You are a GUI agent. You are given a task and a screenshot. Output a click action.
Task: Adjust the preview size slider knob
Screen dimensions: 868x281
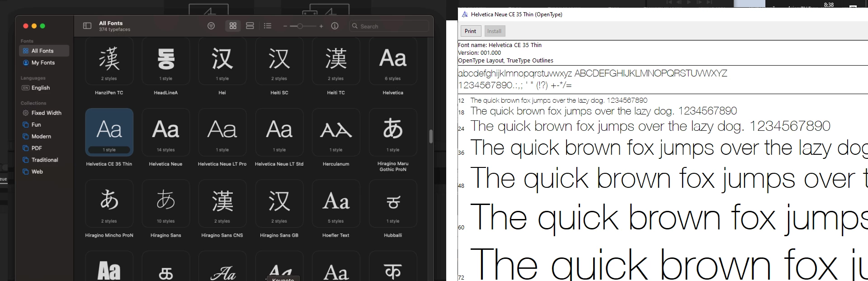300,26
